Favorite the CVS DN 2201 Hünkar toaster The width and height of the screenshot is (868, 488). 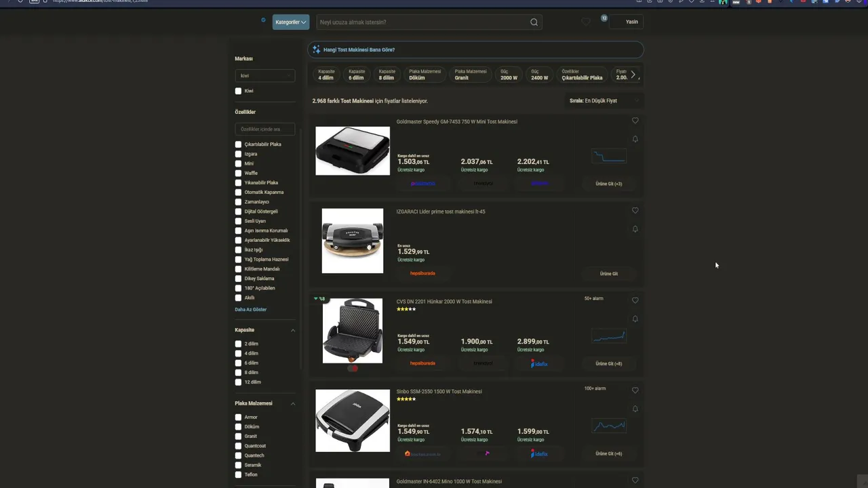635,300
